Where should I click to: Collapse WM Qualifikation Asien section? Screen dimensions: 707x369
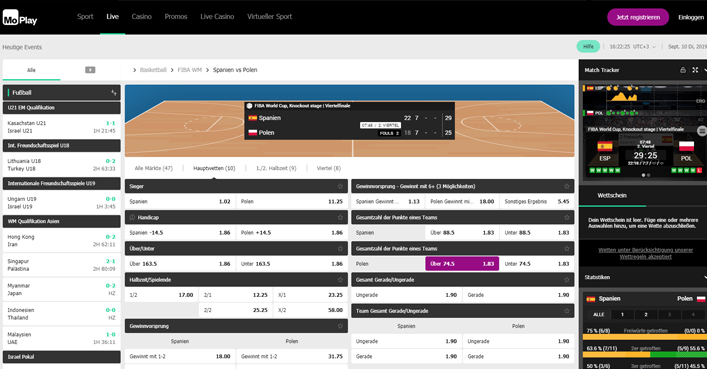(62, 221)
